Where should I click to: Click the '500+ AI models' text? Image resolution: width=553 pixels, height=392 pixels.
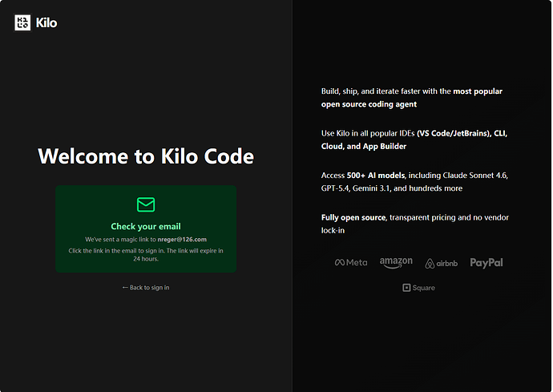(x=376, y=176)
